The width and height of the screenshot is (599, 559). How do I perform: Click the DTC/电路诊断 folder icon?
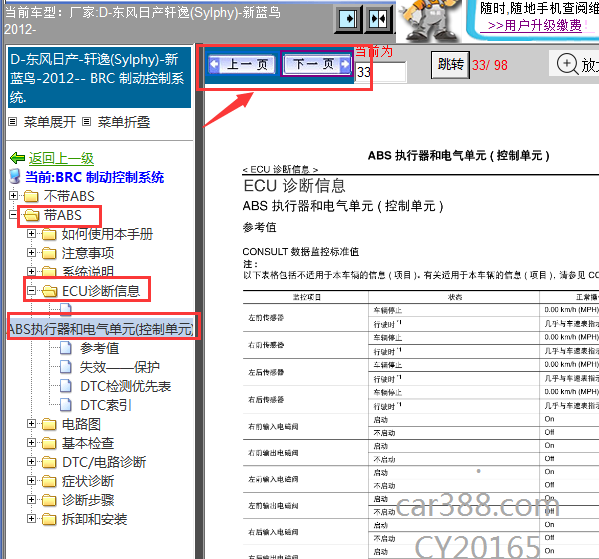pyautogui.click(x=49, y=462)
